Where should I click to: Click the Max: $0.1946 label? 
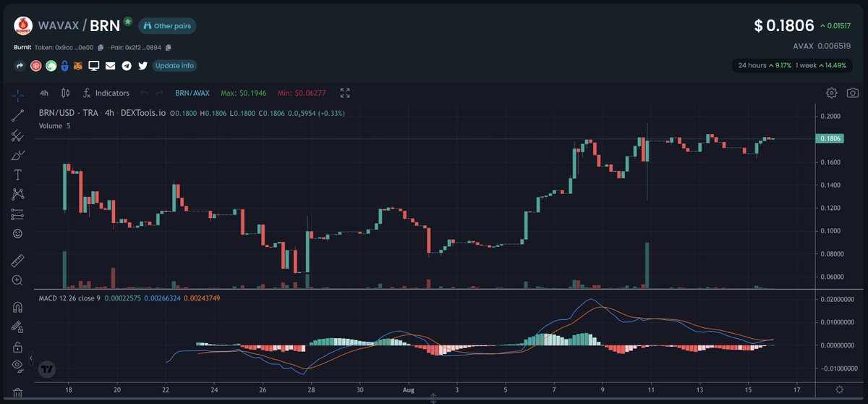tap(244, 93)
